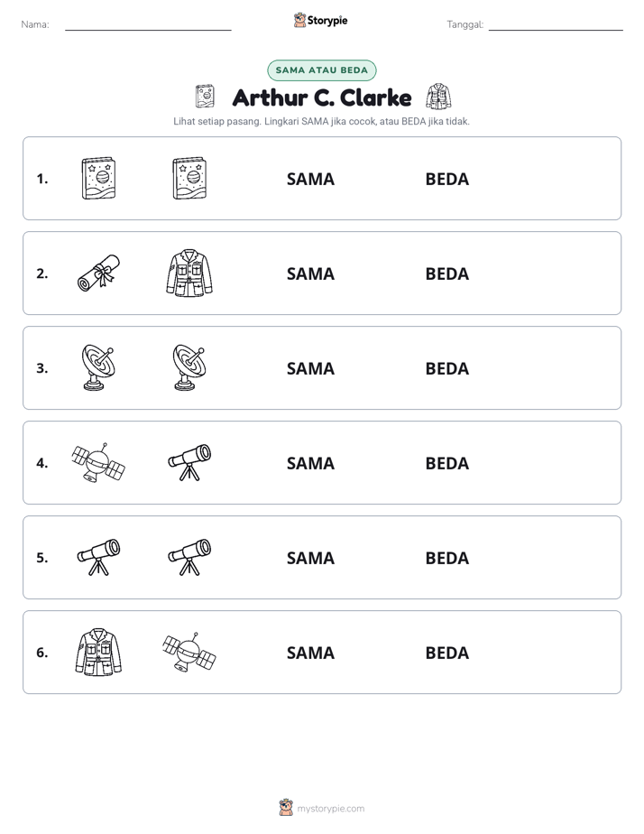Open the mystorypie.com footer link
The width and height of the screenshot is (644, 834).
click(322, 808)
